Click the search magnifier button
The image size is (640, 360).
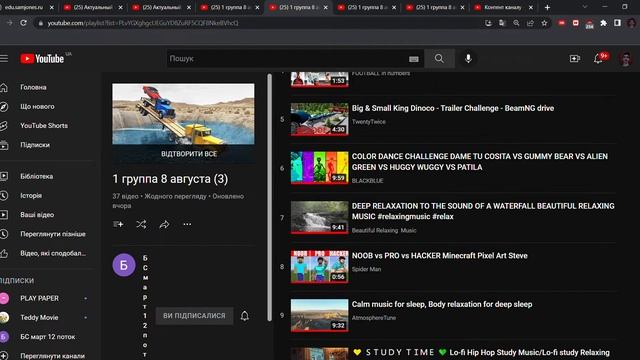439,58
